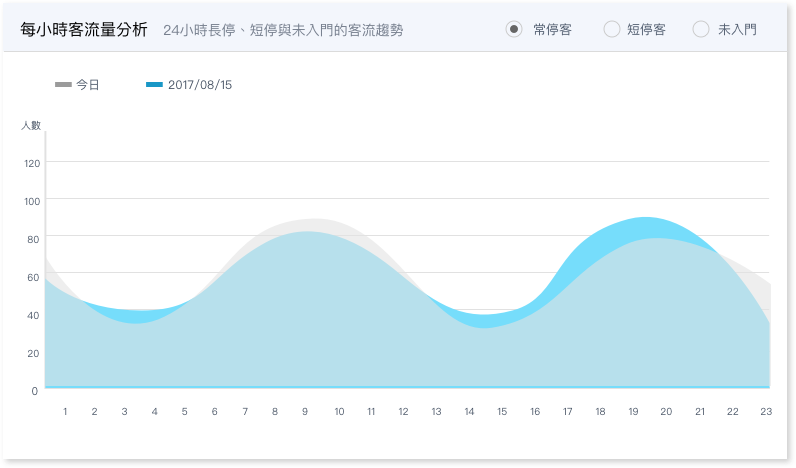Image resolution: width=796 pixels, height=468 pixels.
Task: Select the 未入門 radio button
Action: click(701, 29)
